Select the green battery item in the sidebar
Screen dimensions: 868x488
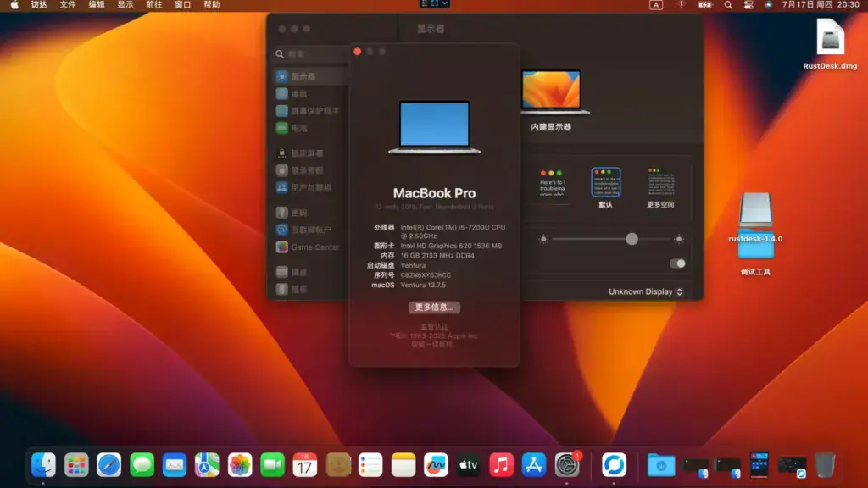coord(292,128)
